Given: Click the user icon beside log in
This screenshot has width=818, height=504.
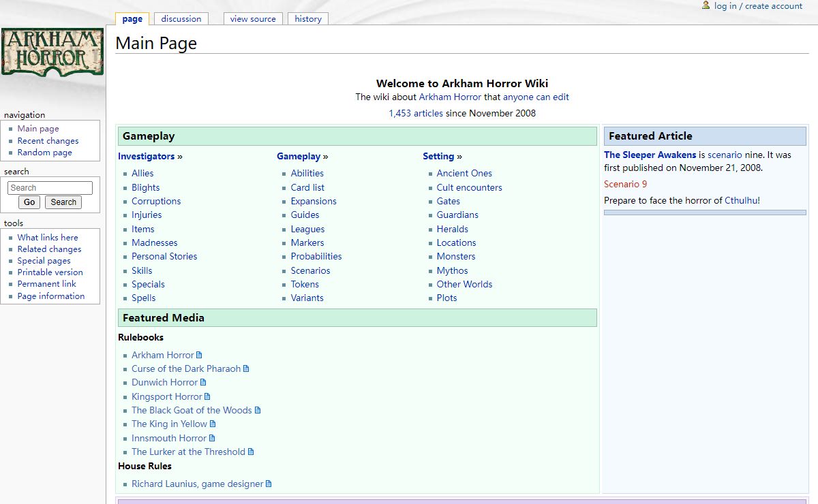Looking at the screenshot, I should tap(706, 5).
